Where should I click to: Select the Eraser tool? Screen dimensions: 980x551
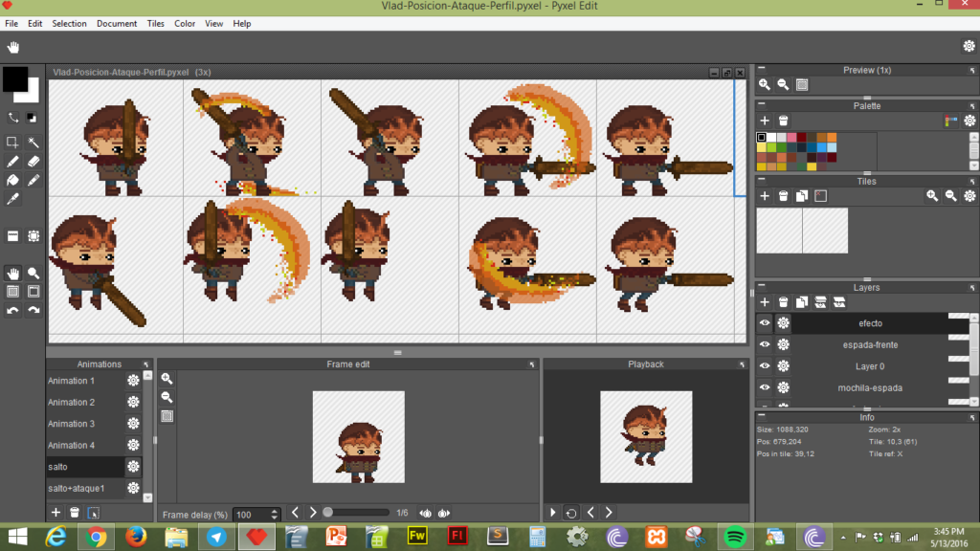click(34, 162)
